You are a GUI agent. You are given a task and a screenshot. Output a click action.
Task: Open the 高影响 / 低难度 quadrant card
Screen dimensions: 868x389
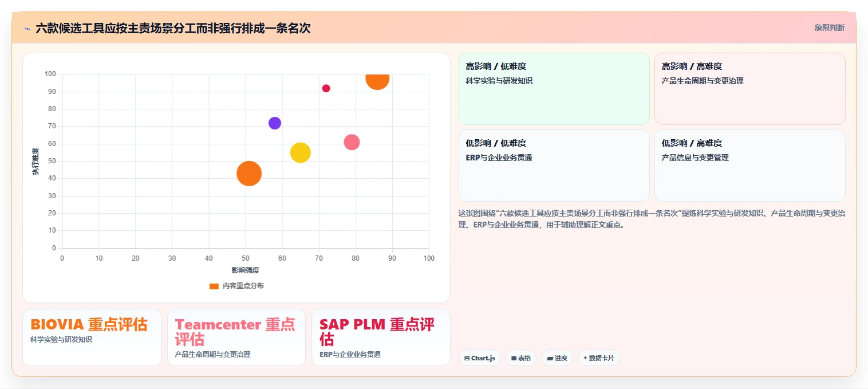pyautogui.click(x=554, y=89)
